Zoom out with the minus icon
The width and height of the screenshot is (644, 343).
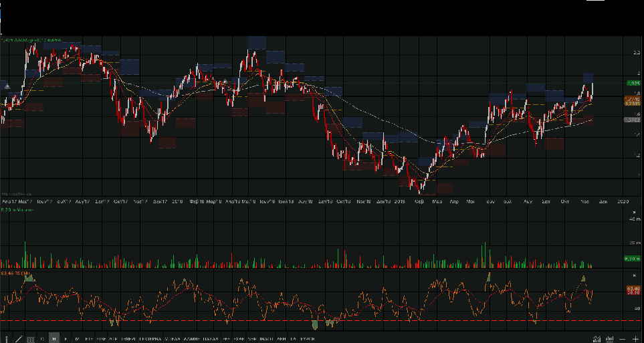(x=623, y=339)
